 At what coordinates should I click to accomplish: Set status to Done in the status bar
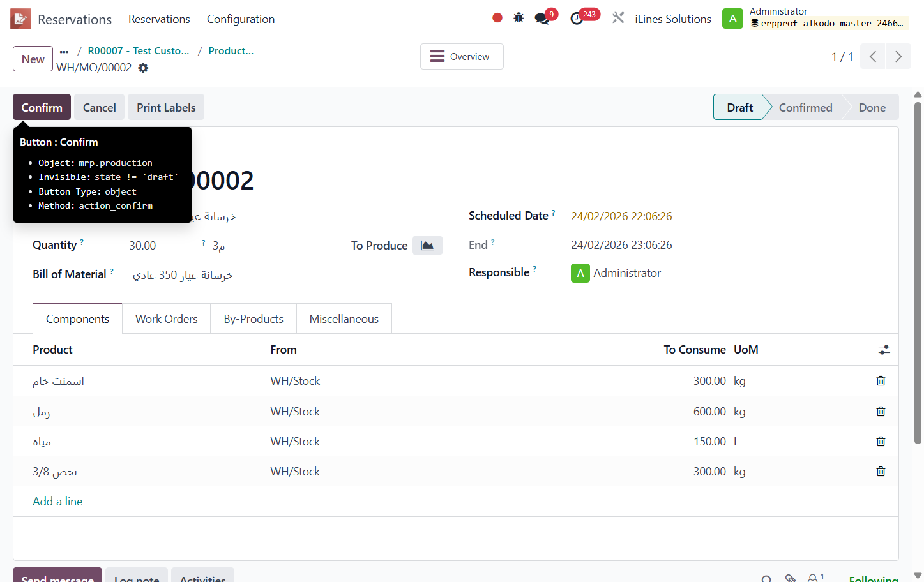pos(872,107)
